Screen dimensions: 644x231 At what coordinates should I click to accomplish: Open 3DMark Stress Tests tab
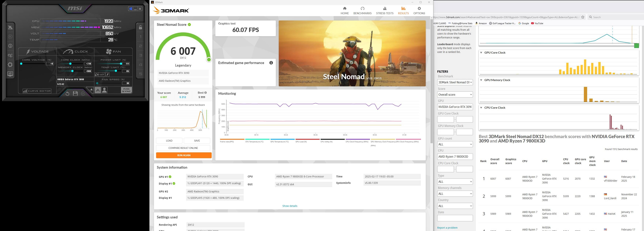[385, 11]
